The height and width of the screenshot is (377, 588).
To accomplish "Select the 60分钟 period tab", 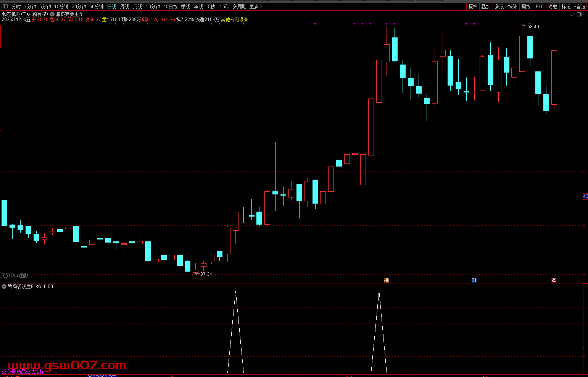I will click(x=97, y=6).
